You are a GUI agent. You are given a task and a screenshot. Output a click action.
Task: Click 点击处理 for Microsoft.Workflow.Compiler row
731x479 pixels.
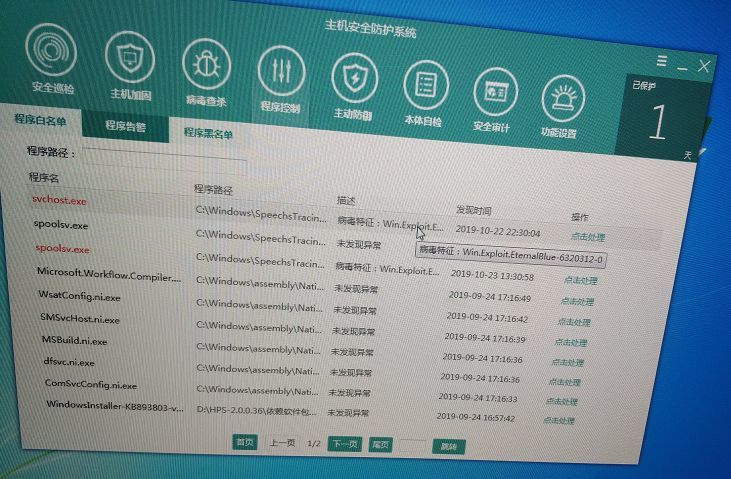point(577,302)
